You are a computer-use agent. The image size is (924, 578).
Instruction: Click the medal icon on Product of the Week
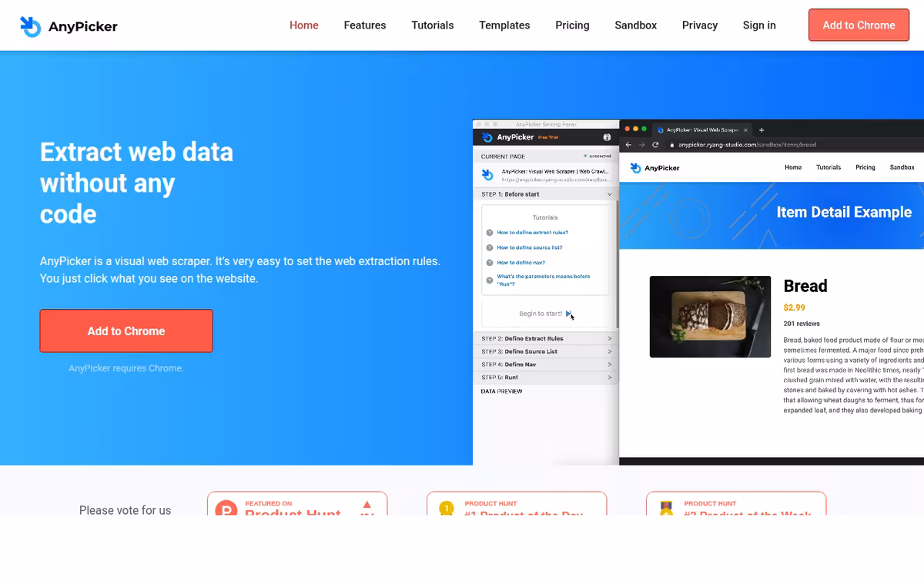tap(666, 509)
